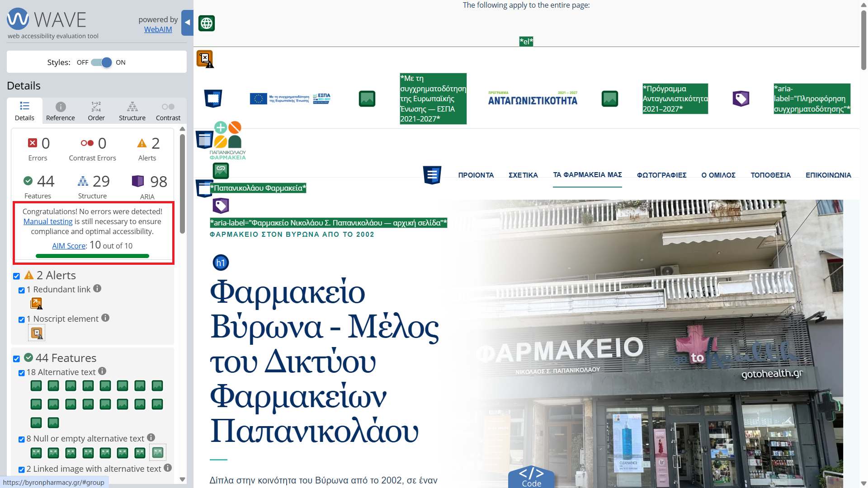Click the sidebar scroll down arrow
868x488 pixels.
(x=183, y=479)
